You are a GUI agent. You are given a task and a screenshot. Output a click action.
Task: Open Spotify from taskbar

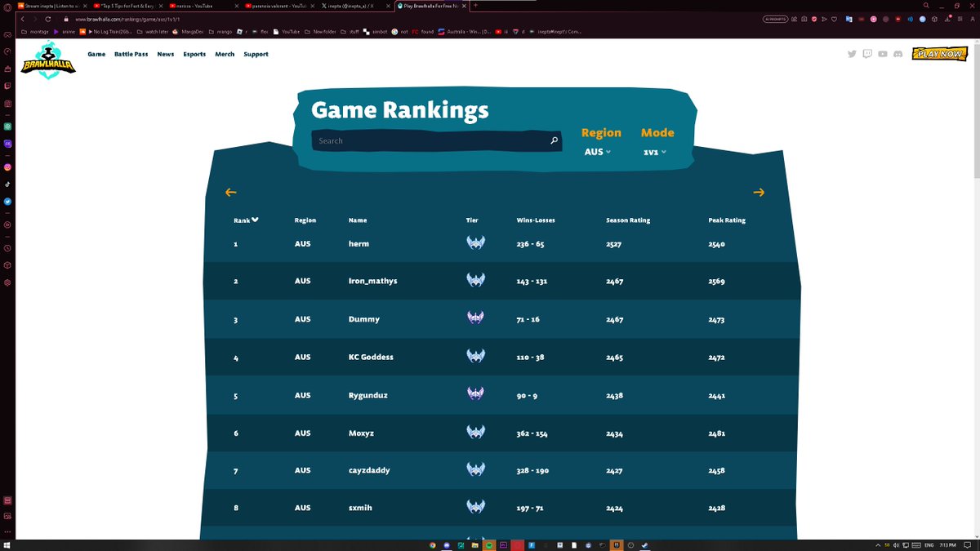(489, 544)
